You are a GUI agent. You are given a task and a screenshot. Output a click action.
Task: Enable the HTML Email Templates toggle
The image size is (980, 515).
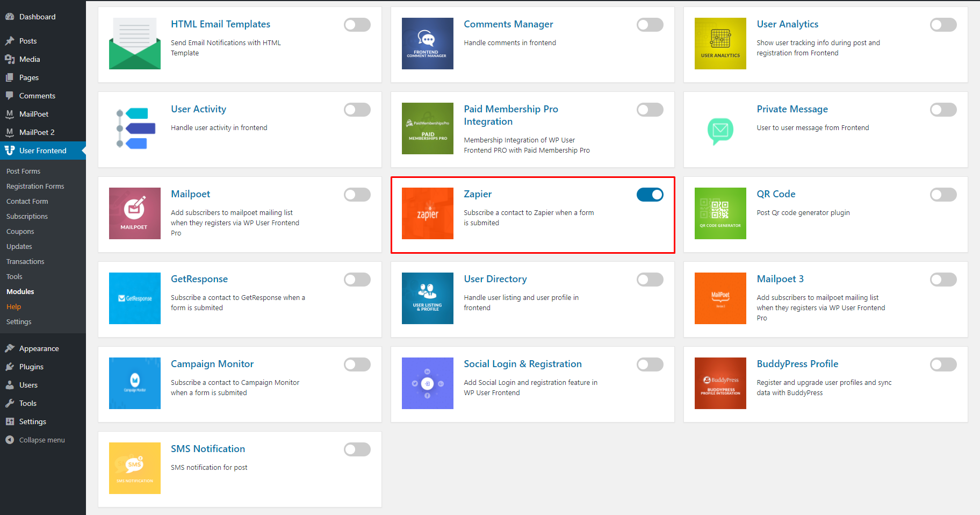click(357, 25)
